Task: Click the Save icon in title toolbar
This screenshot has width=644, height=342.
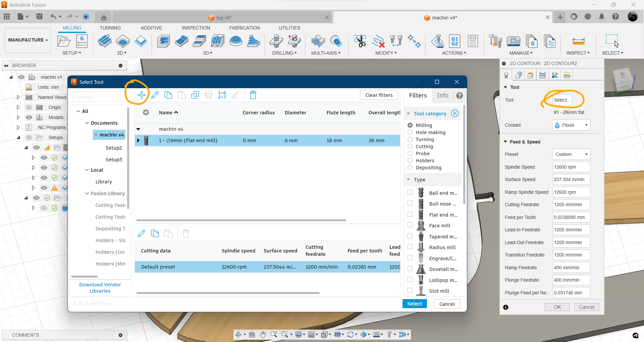Action: (x=39, y=16)
